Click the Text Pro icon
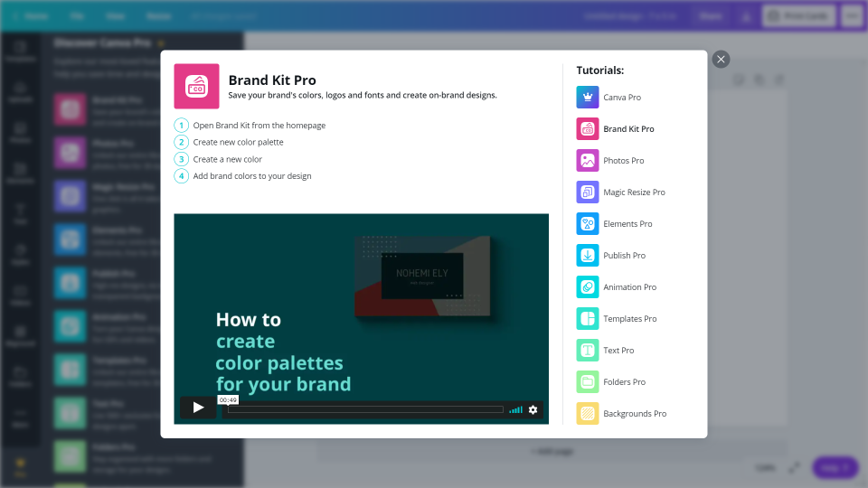868x488 pixels. (588, 351)
